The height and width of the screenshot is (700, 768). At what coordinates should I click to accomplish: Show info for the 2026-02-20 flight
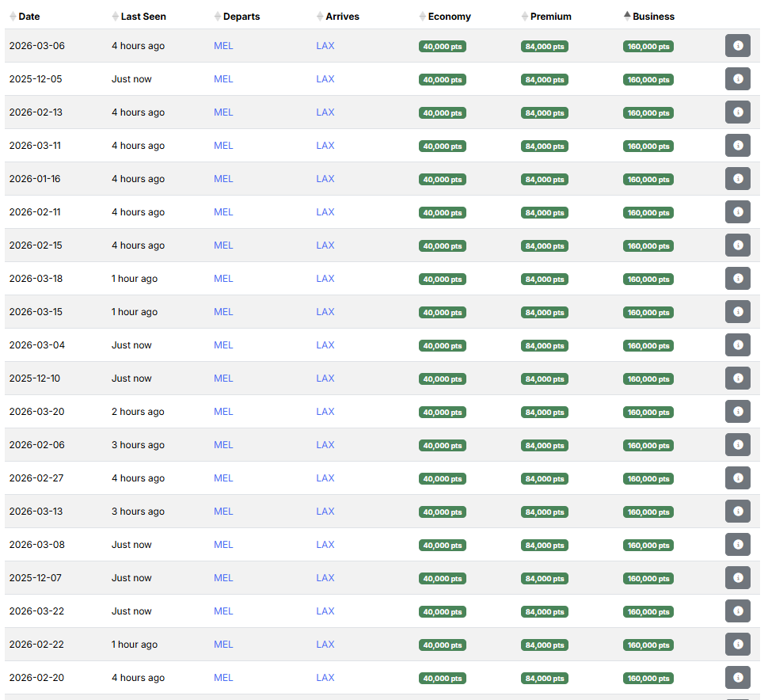pos(737,678)
